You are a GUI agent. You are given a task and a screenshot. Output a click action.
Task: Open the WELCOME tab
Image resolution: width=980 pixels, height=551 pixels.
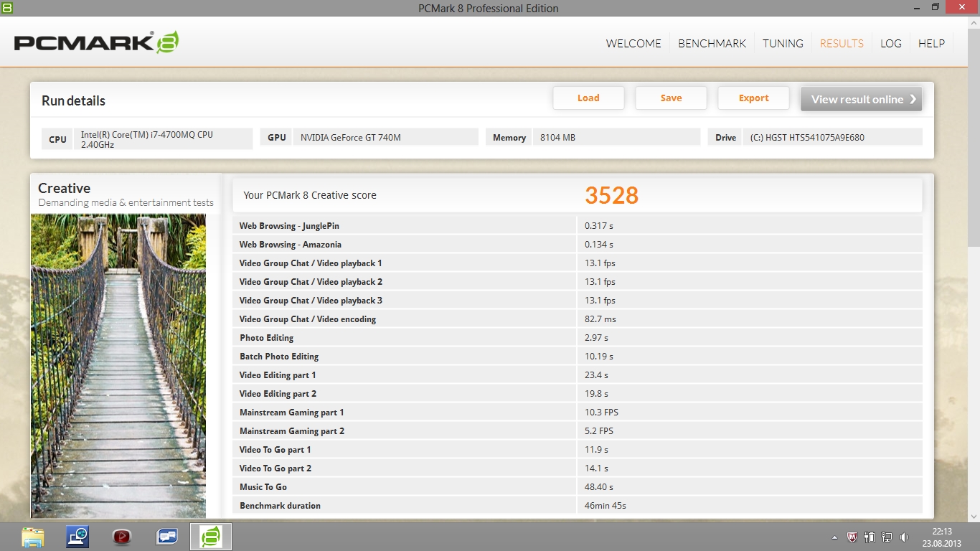(633, 43)
